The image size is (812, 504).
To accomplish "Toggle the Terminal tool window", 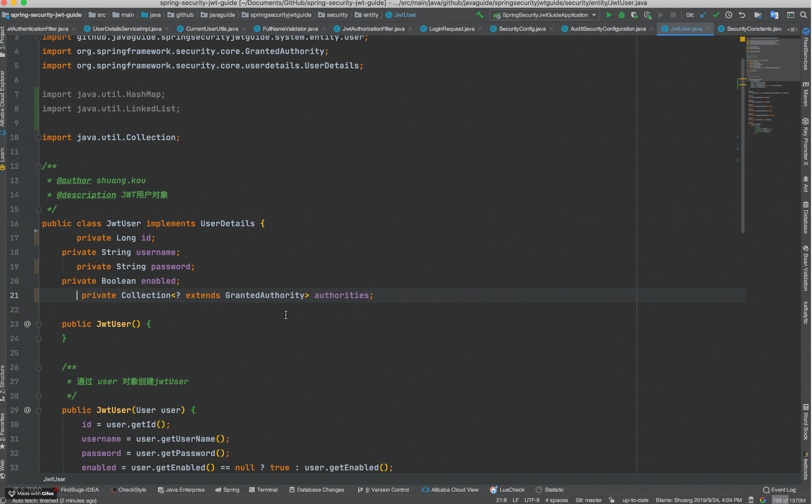I will 263,490.
